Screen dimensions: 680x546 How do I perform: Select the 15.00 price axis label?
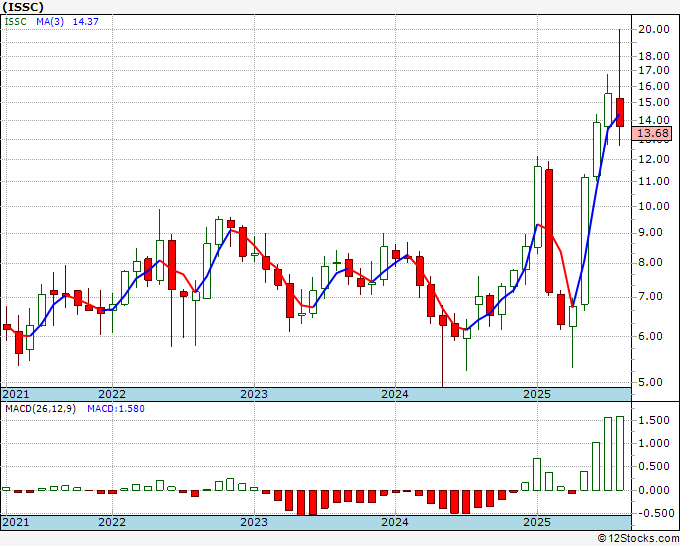tap(654, 102)
